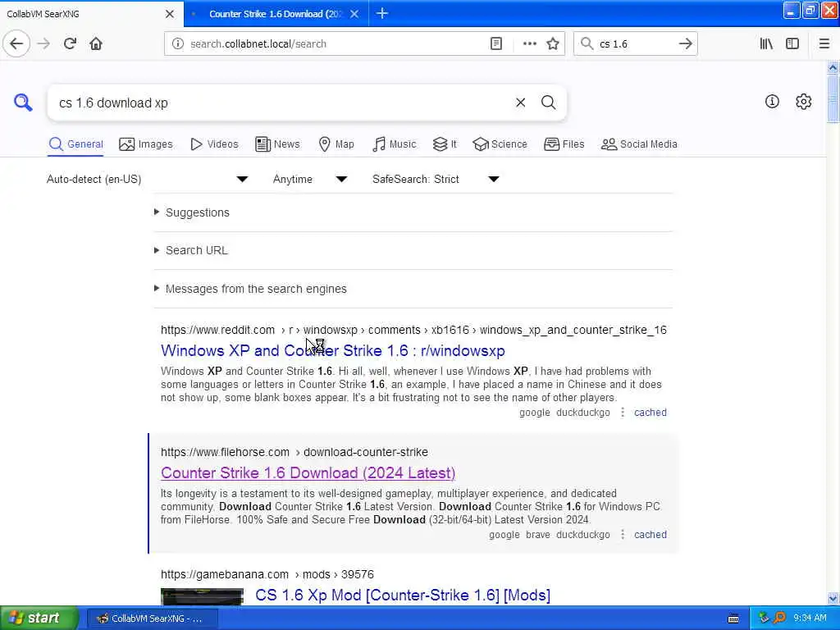Focus the browser search box containing cs 1.6

(636, 44)
